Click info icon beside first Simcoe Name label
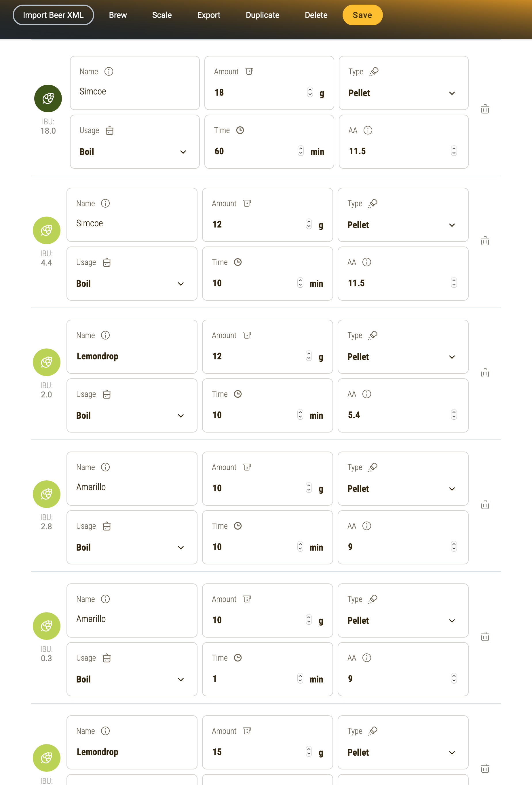Image resolution: width=532 pixels, height=785 pixels. [x=109, y=72]
